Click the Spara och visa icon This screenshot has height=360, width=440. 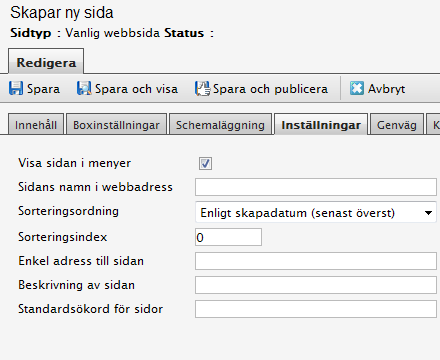[84, 88]
